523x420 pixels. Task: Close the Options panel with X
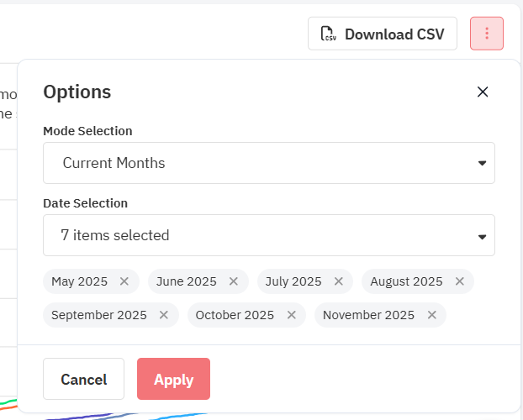483,92
